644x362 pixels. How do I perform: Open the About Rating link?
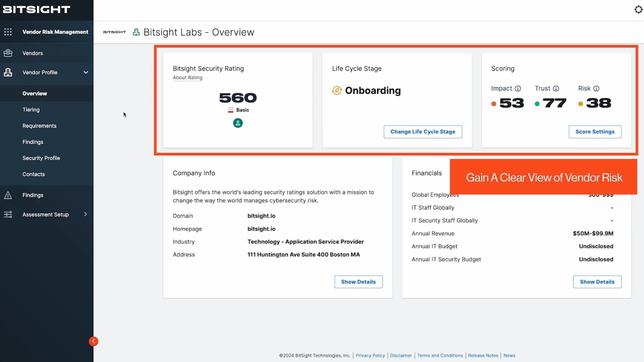pyautogui.click(x=187, y=78)
